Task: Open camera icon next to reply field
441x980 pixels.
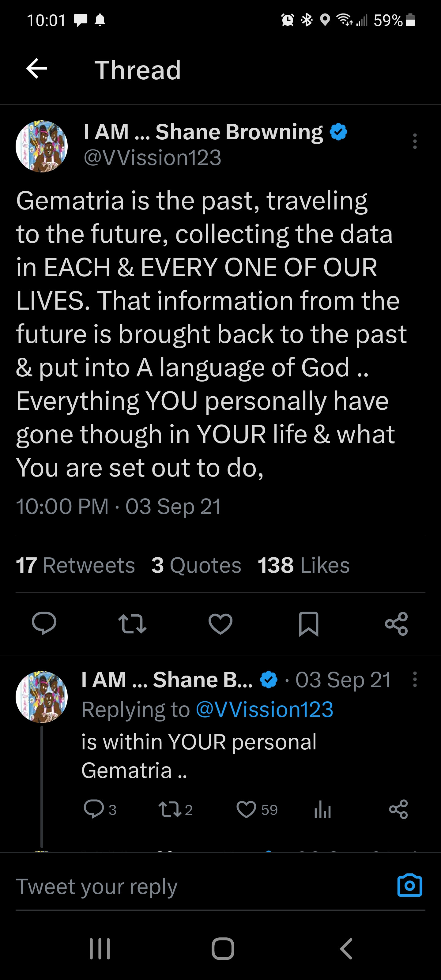Action: [x=409, y=886]
